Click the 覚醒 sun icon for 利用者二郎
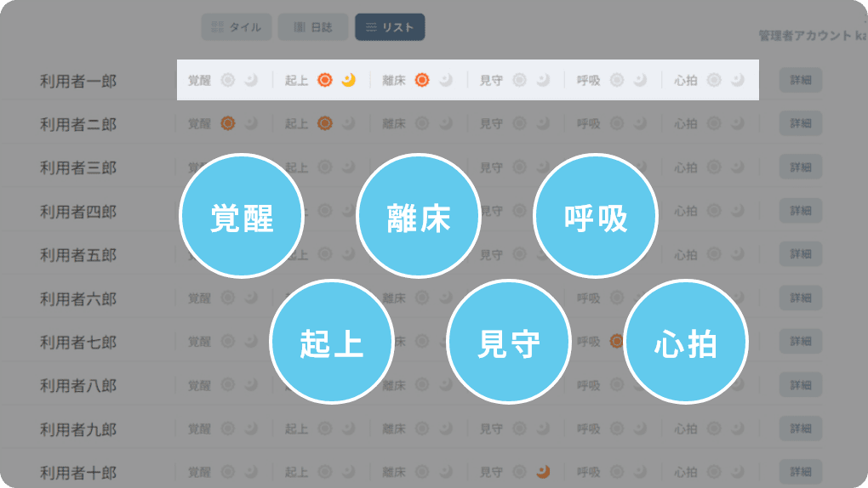868x488 pixels. tap(227, 123)
